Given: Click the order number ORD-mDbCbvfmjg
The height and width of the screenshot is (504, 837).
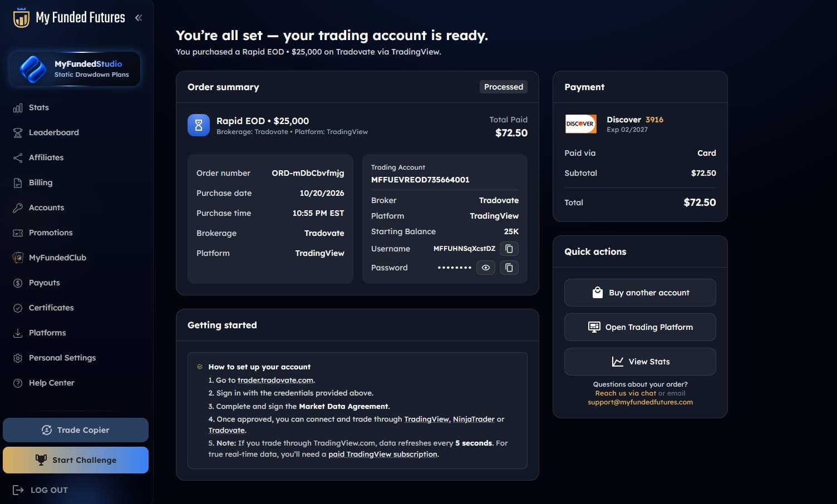Looking at the screenshot, I should pos(308,173).
